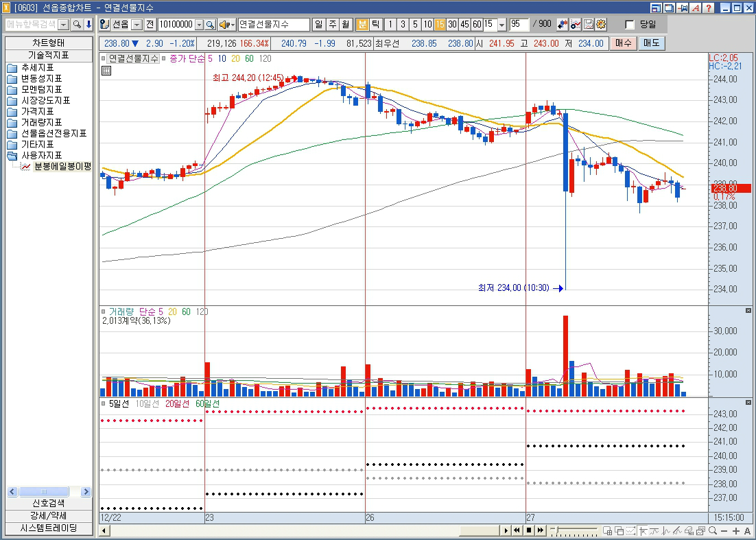Open the 시스템트레이딩 panel tab
The width and height of the screenshot is (756, 540).
tap(48, 528)
